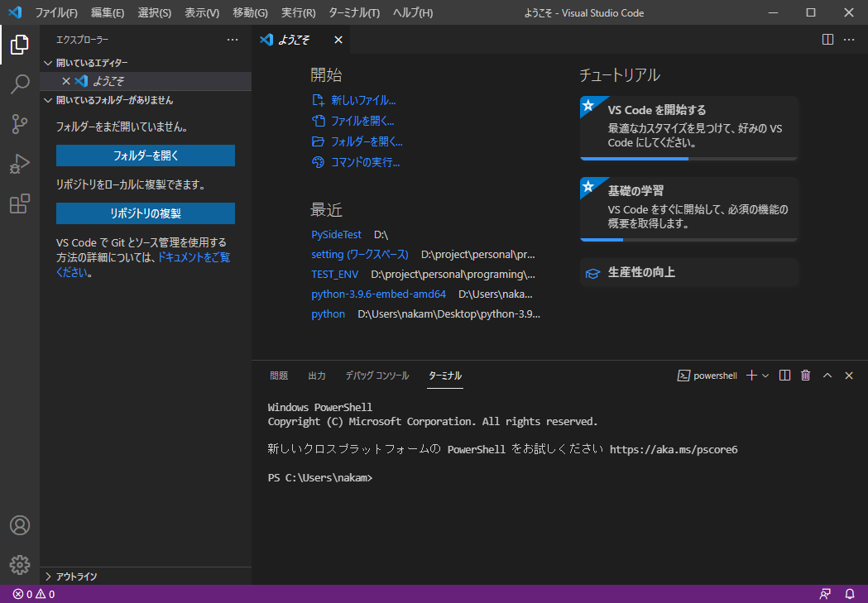This screenshot has width=868, height=603.
Task: Open the 基礎の学習 tutorial card
Action: 689,209
